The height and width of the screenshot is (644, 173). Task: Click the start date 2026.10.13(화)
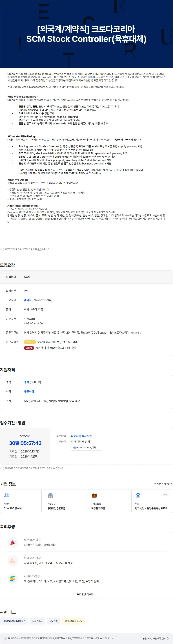[30, 451]
